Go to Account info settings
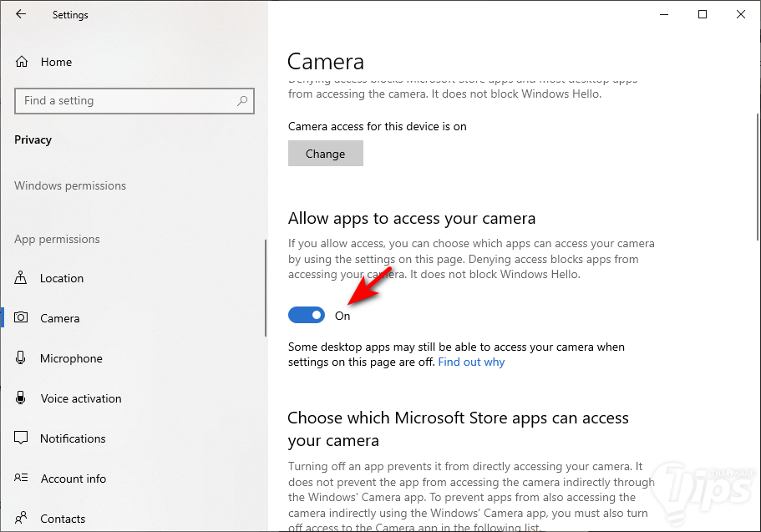 coord(74,479)
